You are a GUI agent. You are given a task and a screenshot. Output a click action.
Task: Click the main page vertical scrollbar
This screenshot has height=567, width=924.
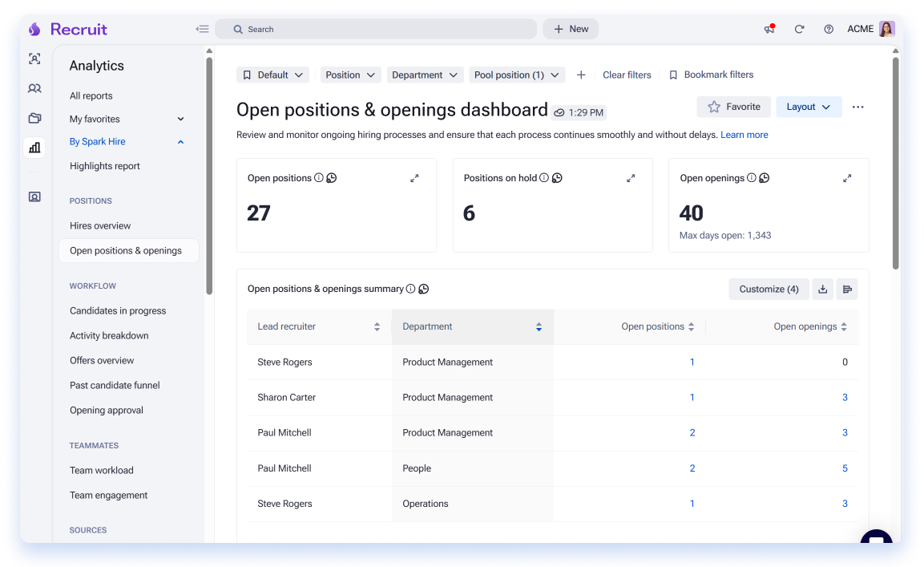[x=896, y=162]
